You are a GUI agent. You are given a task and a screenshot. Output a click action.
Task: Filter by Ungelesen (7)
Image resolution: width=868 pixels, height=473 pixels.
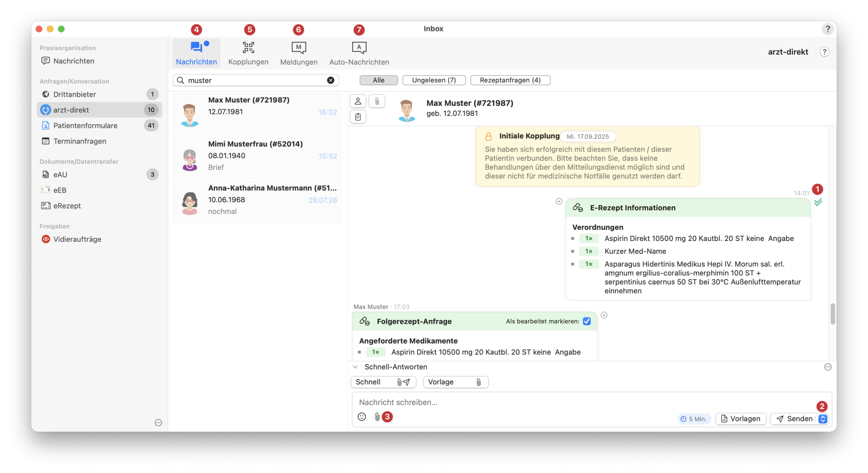click(x=434, y=80)
